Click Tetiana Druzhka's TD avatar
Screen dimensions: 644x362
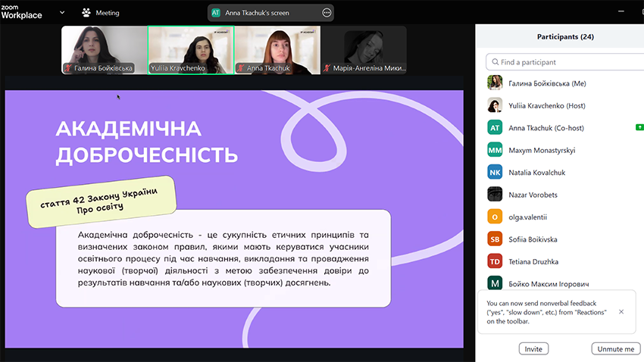point(495,261)
